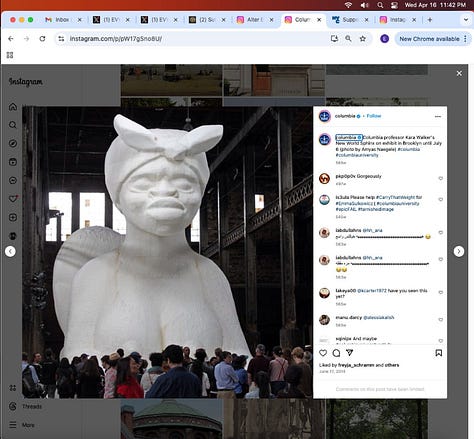This screenshot has width=474, height=439.
Task: Open site information icon in the address bar
Action: [x=61, y=39]
